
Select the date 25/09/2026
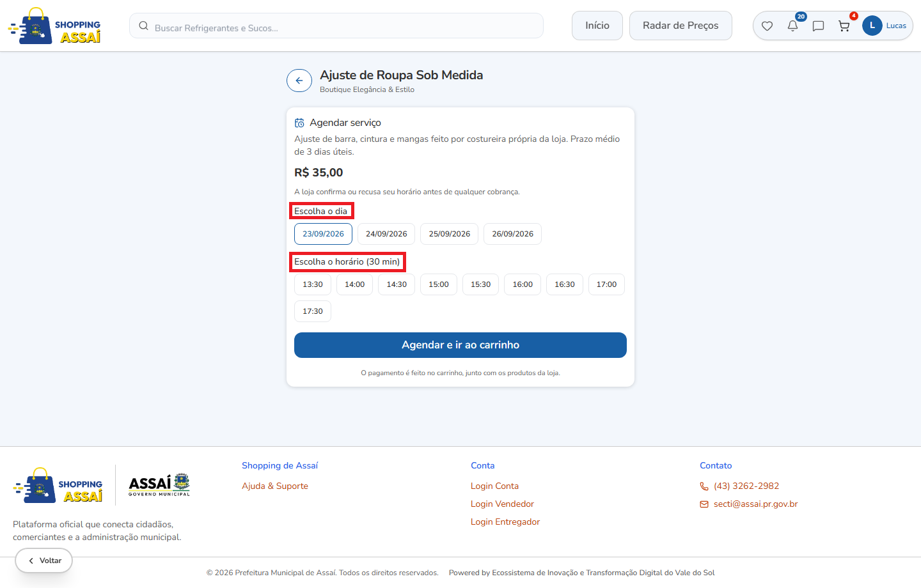click(x=450, y=234)
